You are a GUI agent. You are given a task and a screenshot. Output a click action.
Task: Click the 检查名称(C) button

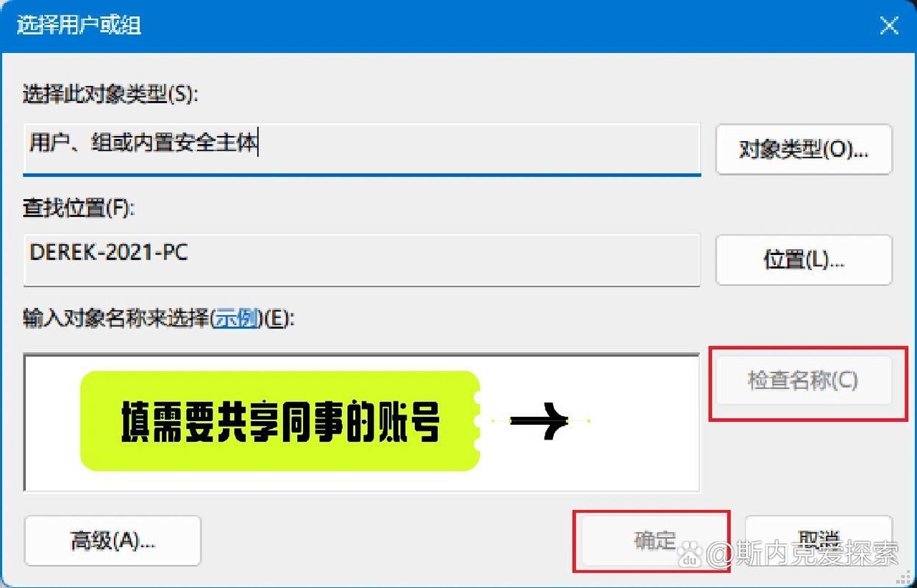coord(802,380)
